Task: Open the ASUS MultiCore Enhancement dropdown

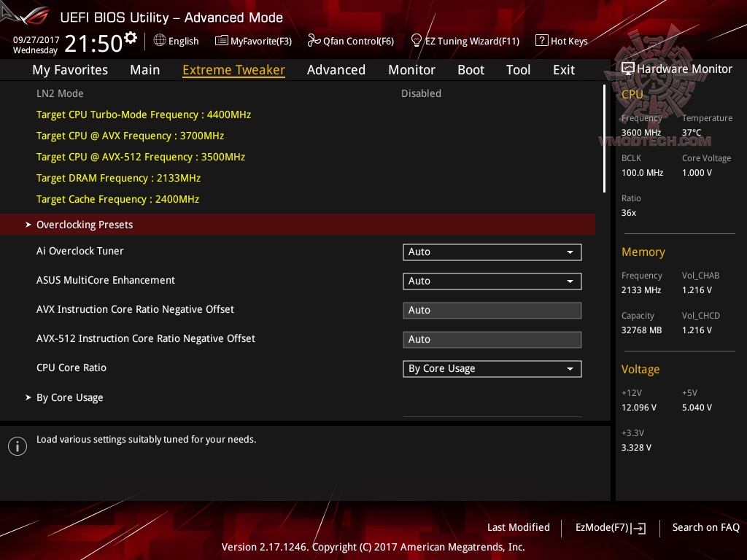Action: pyautogui.click(x=492, y=281)
